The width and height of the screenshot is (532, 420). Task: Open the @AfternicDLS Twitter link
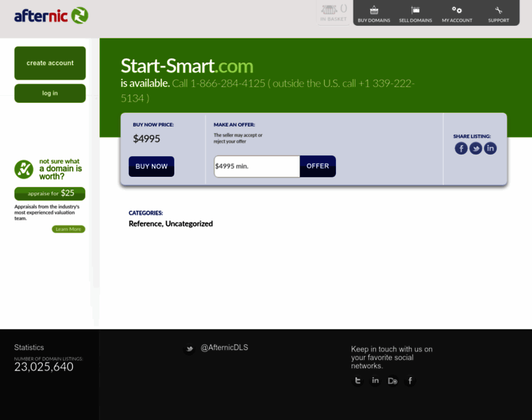pyautogui.click(x=224, y=347)
